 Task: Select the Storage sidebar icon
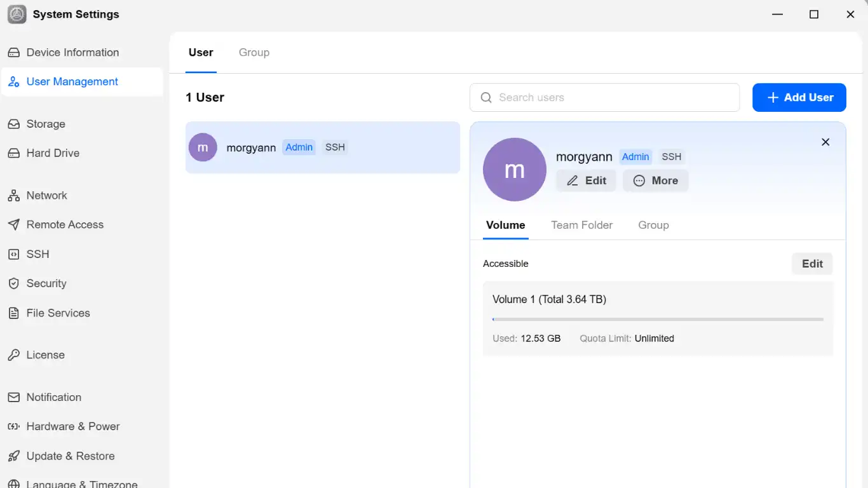tap(14, 124)
